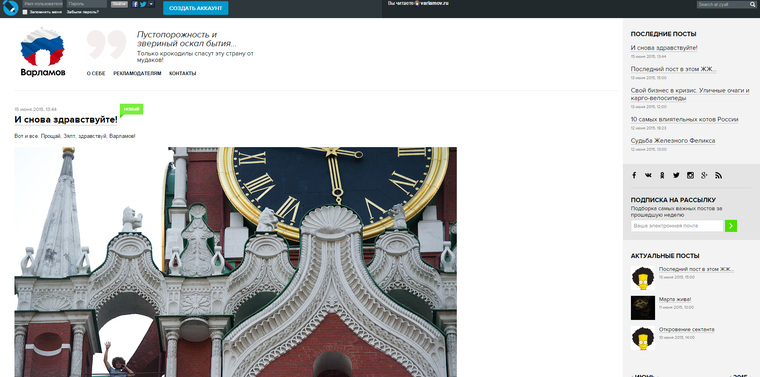Open the sidebar Twitter bird icon
This screenshot has height=377, width=760.
676,175
